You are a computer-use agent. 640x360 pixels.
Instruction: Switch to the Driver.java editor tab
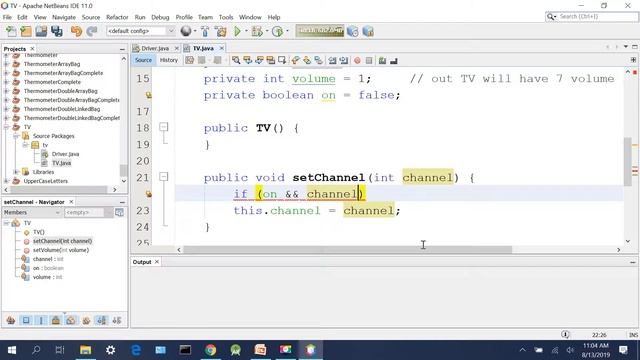(x=155, y=48)
